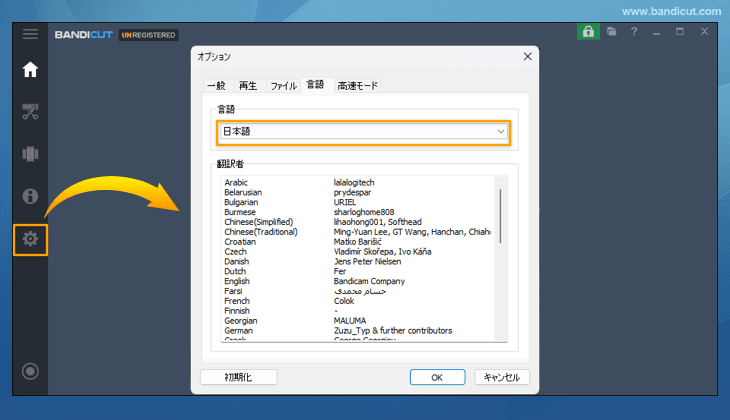The height and width of the screenshot is (420, 730).
Task: Select the German row
Action: [357, 331]
